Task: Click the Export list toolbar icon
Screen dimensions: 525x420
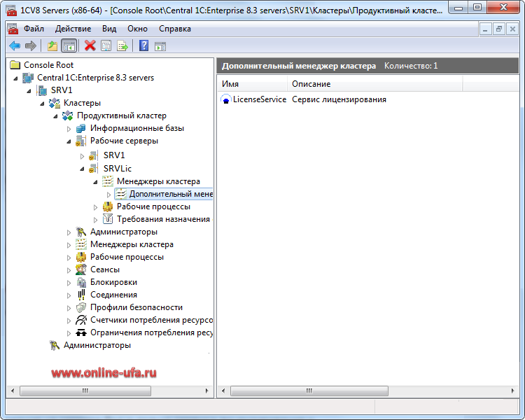Action: [x=122, y=45]
